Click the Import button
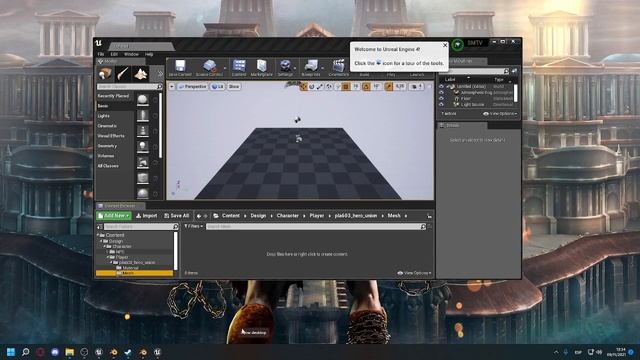Screen dimensions: 640x360 coord(147,216)
